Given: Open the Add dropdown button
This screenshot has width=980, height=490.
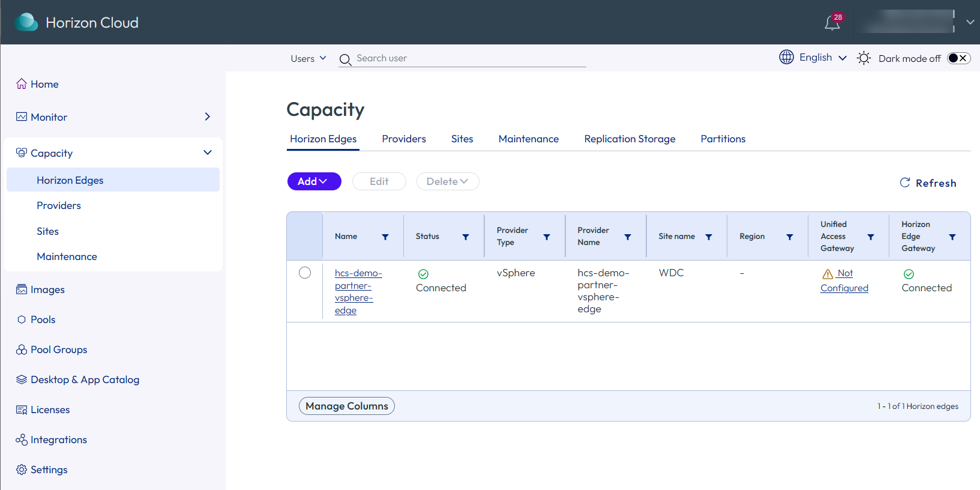Looking at the screenshot, I should click(x=314, y=181).
